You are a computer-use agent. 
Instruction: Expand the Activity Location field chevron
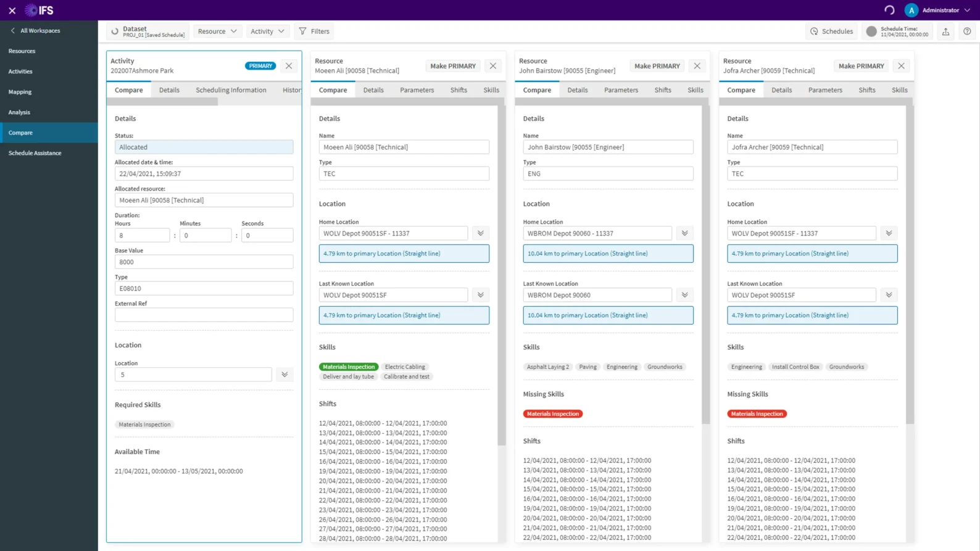pyautogui.click(x=284, y=375)
